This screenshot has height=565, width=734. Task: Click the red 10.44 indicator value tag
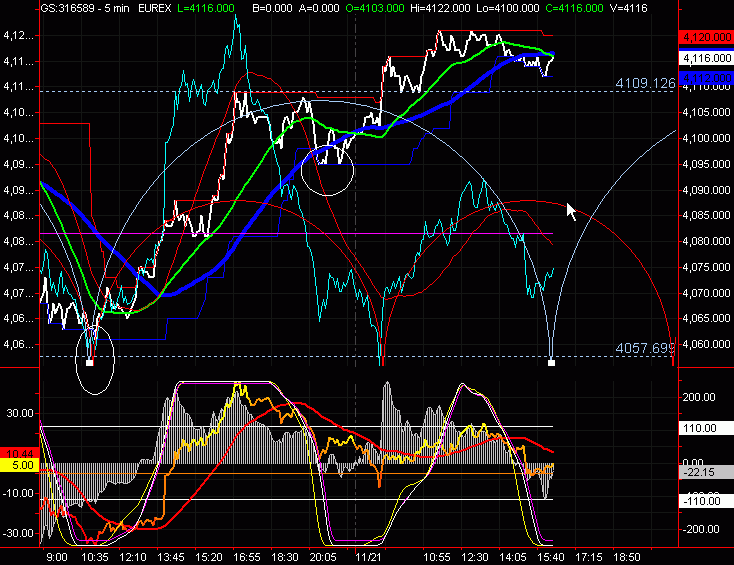coord(19,453)
